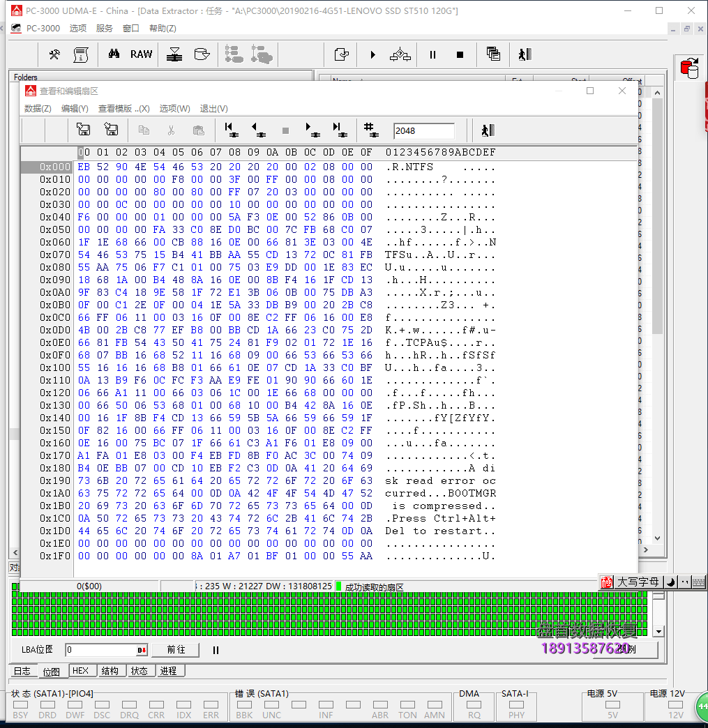This screenshot has width=708, height=728.
Task: Switch to the 结构 tab
Action: [110, 671]
